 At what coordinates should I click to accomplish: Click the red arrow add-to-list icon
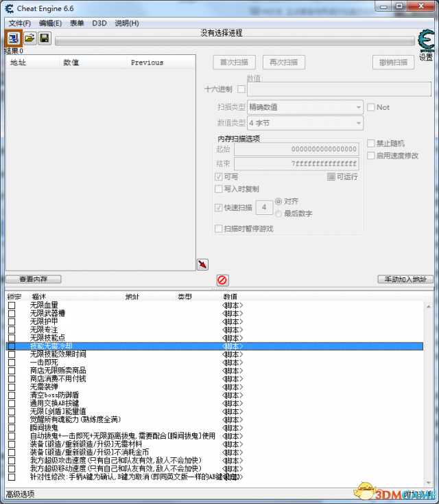[202, 264]
